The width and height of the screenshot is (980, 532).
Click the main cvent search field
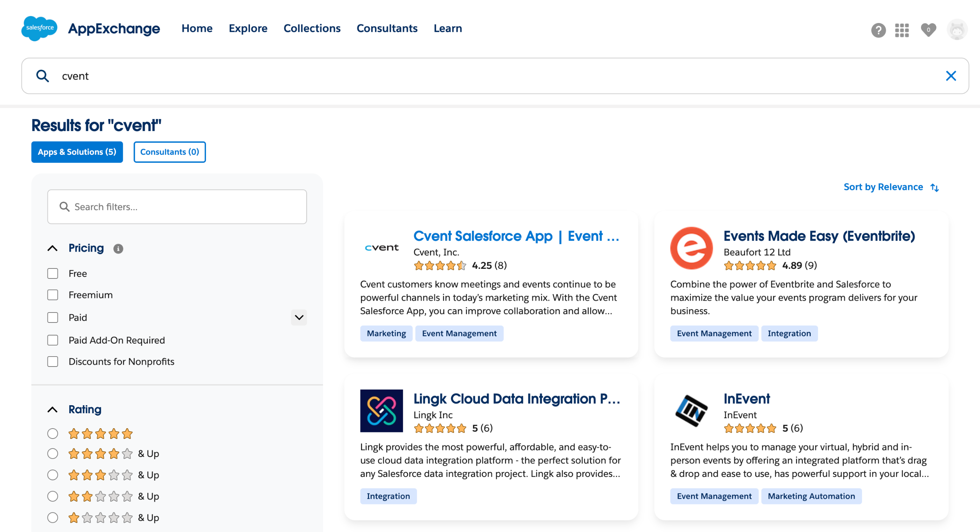[495, 76]
